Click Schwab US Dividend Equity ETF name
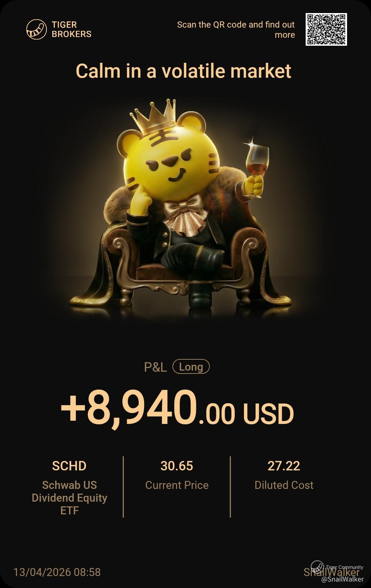The width and height of the screenshot is (371, 588). click(69, 498)
